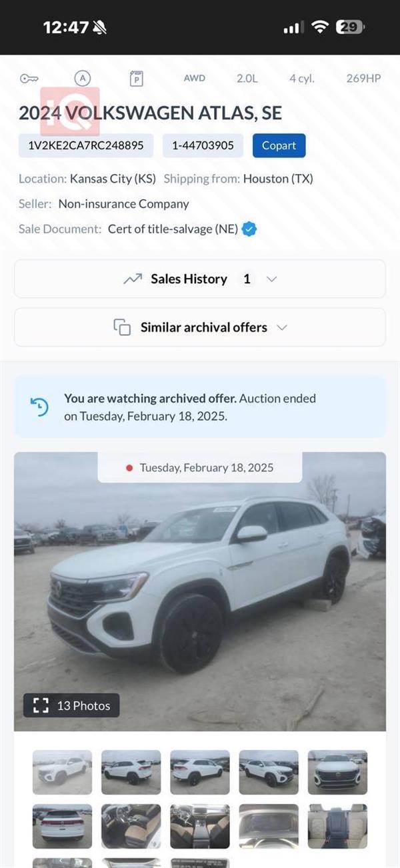This screenshot has height=868, width=400.
Task: Click the blue verified badge icon
Action: pos(249,229)
